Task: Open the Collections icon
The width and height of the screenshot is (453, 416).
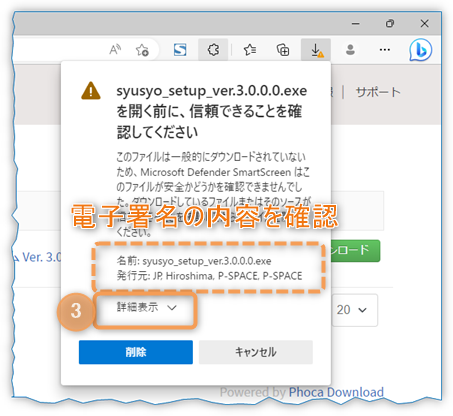Action: pos(283,50)
